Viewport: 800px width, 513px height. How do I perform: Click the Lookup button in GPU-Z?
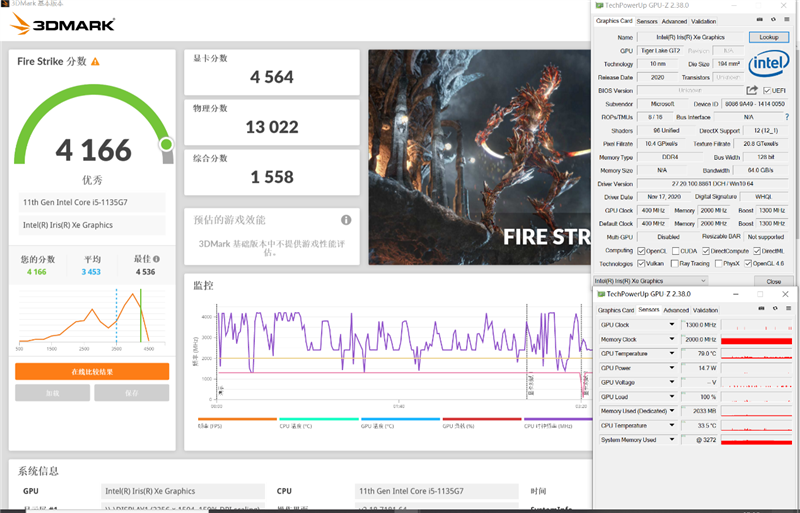767,37
